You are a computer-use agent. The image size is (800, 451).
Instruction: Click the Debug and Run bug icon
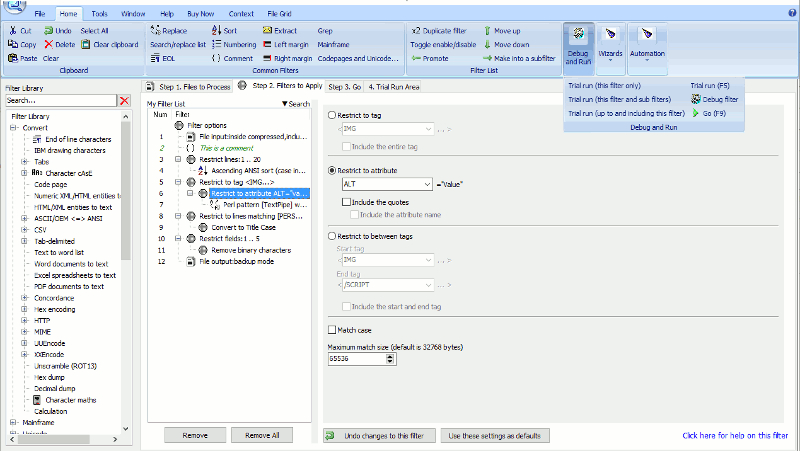click(x=578, y=34)
